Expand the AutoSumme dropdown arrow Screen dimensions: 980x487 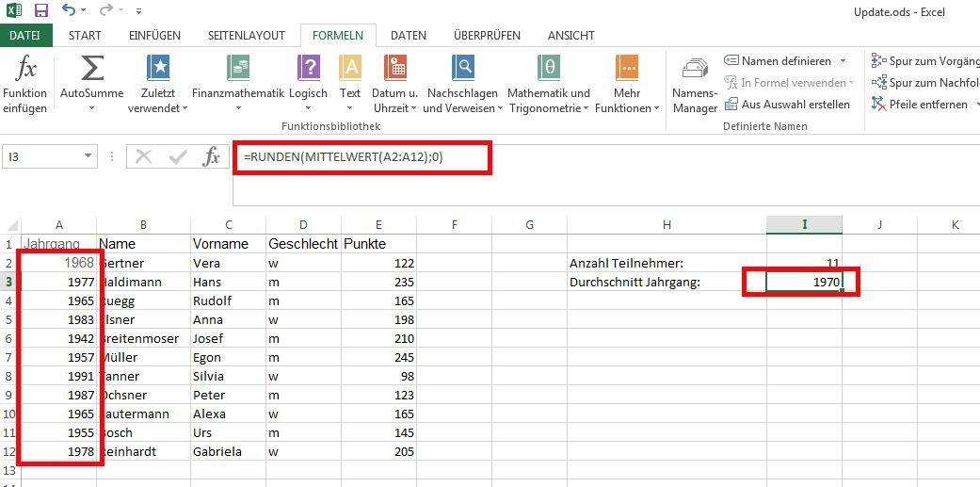click(x=92, y=108)
